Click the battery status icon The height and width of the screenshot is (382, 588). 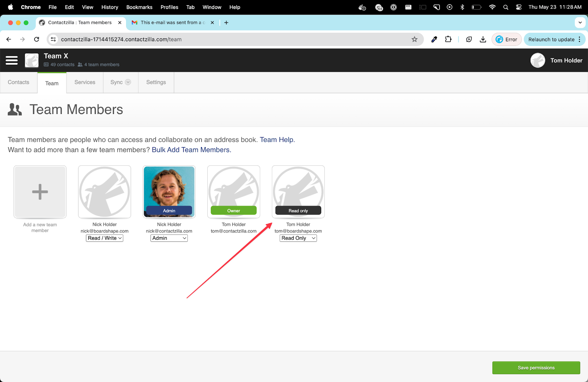(477, 7)
